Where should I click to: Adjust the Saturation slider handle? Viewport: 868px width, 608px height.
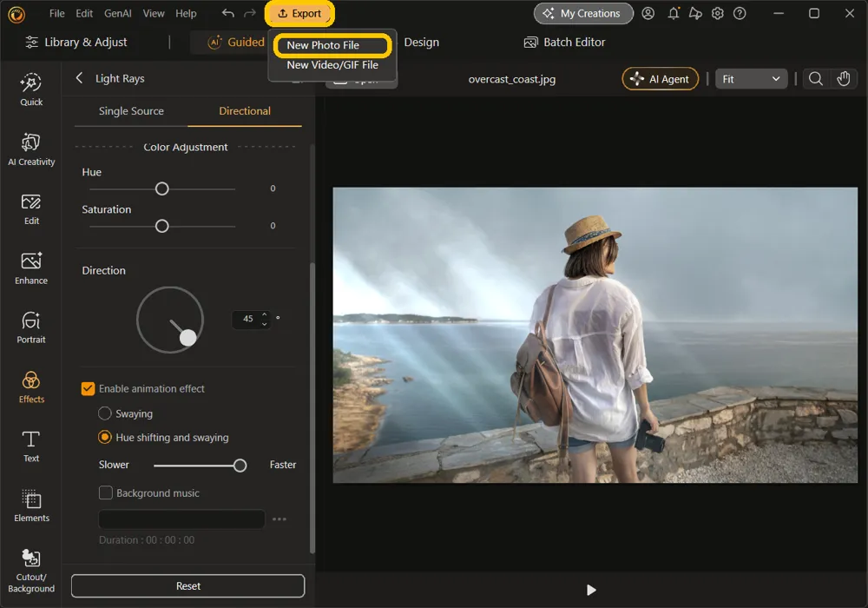[161, 226]
